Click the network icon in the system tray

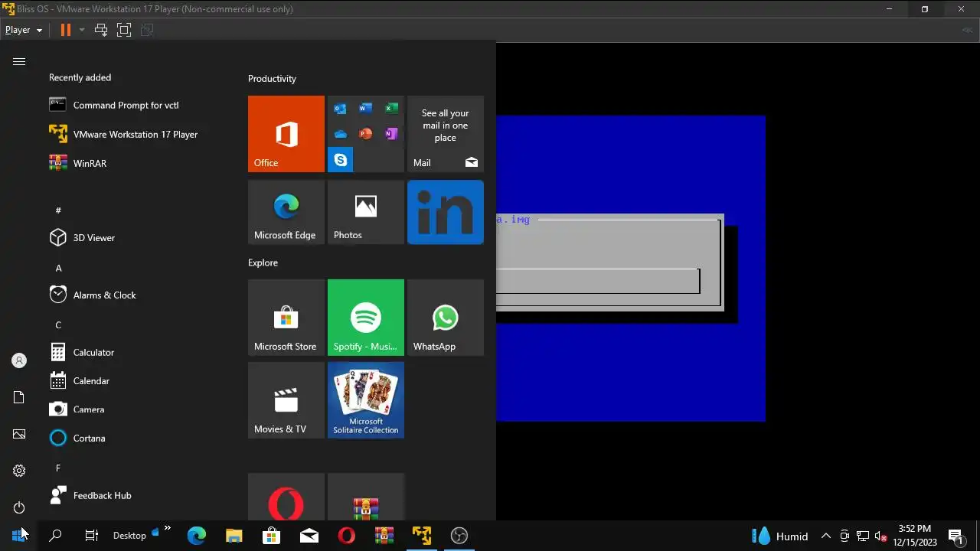[863, 536]
